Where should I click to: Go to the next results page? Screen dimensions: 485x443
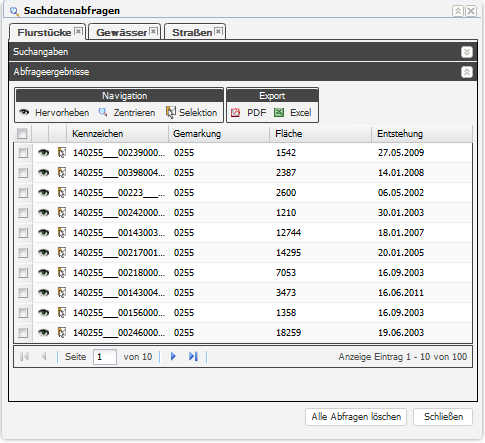pos(173,357)
